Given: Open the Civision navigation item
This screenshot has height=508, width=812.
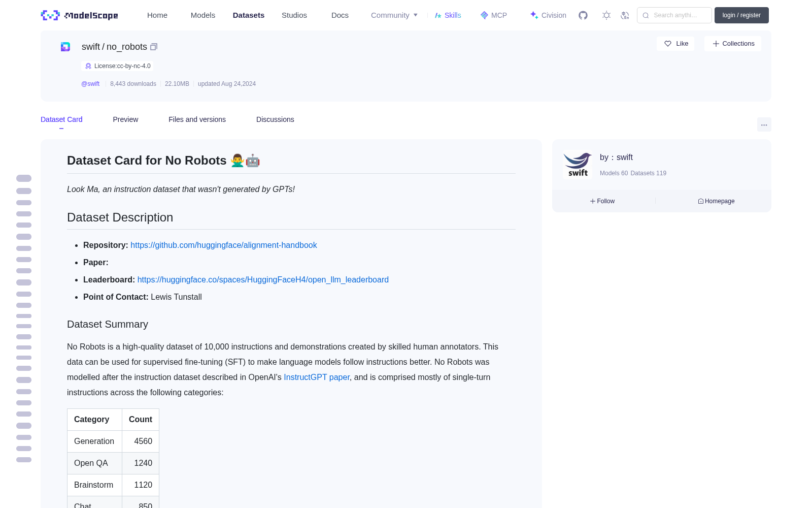Looking at the screenshot, I should [x=548, y=15].
